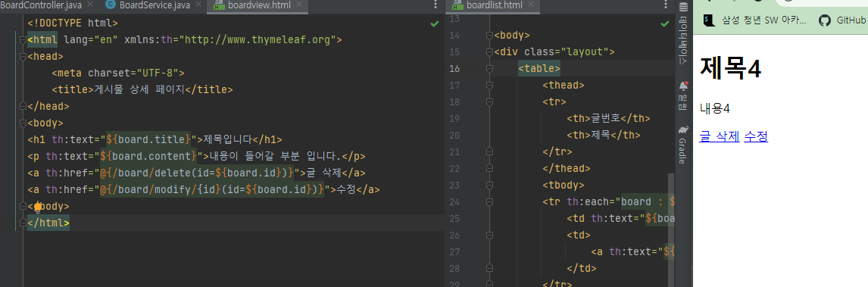Open the left editor tab options menu
This screenshot has width=868, height=287.
point(435,5)
